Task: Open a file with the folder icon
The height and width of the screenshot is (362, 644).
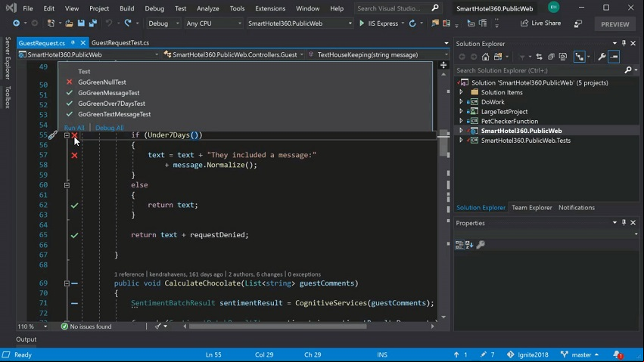Action: (69, 23)
